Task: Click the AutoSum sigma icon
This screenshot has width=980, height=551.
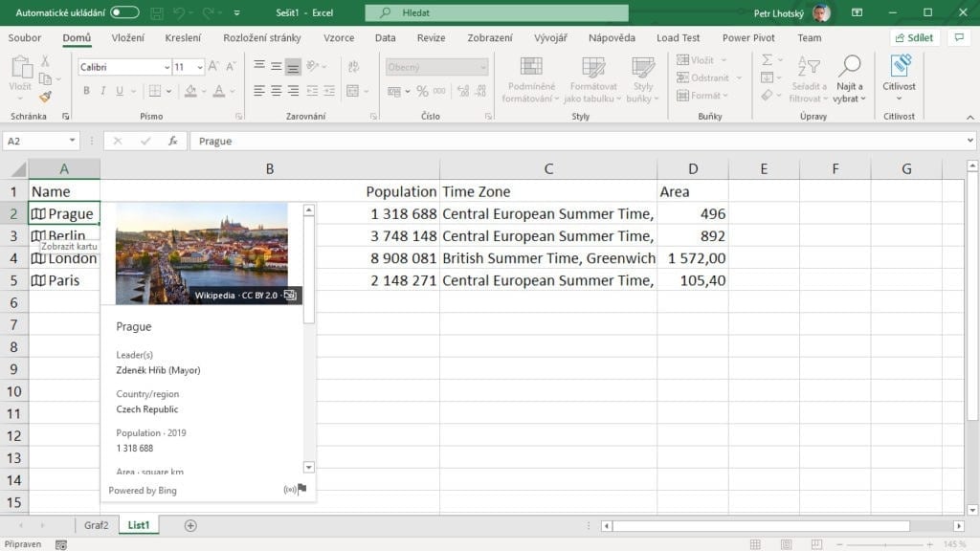Action: [x=768, y=60]
